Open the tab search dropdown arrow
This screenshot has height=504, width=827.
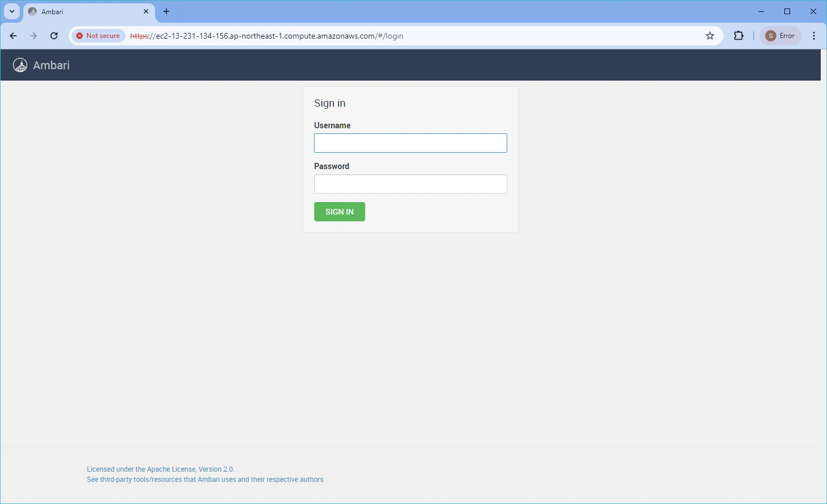[11, 11]
